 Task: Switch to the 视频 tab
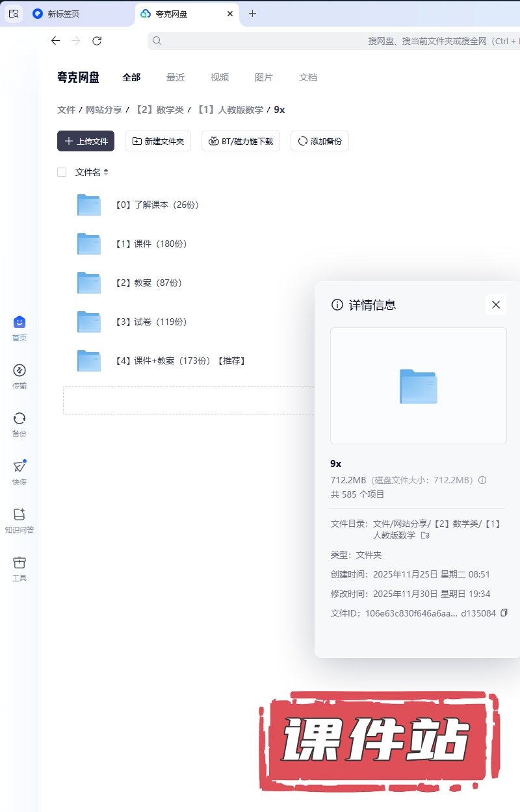(220, 77)
